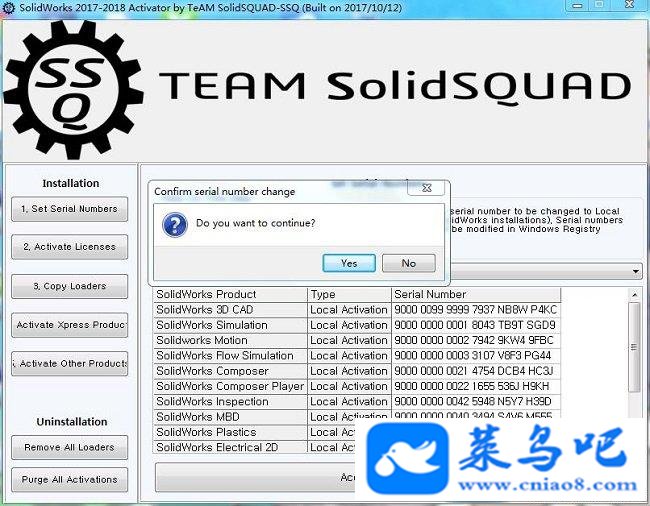Viewport: 650px width, 506px height.
Task: Select the 'Solidworks Motion' product cell
Action: pos(230,340)
